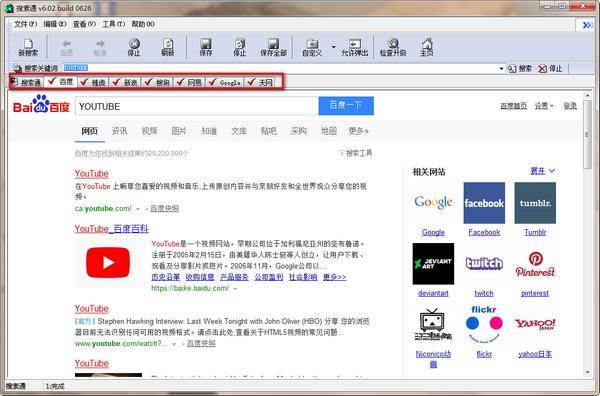Open the 查看(V) menu
Screen dimensions: 600x396
tap(84, 24)
